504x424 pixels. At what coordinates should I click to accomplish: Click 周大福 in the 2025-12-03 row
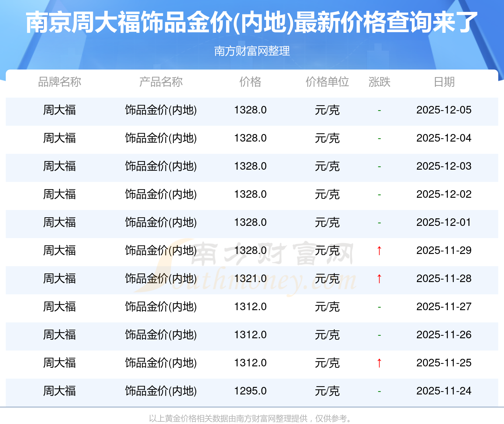pos(60,166)
